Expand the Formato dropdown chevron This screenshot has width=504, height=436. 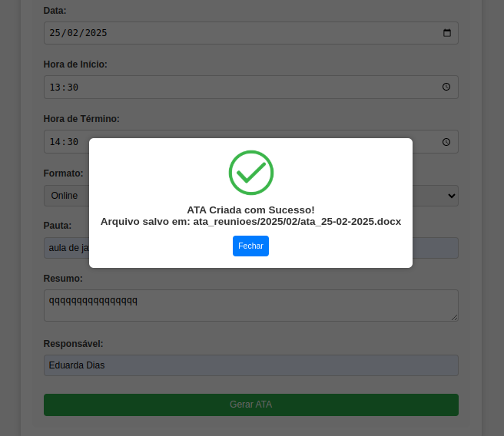(451, 196)
